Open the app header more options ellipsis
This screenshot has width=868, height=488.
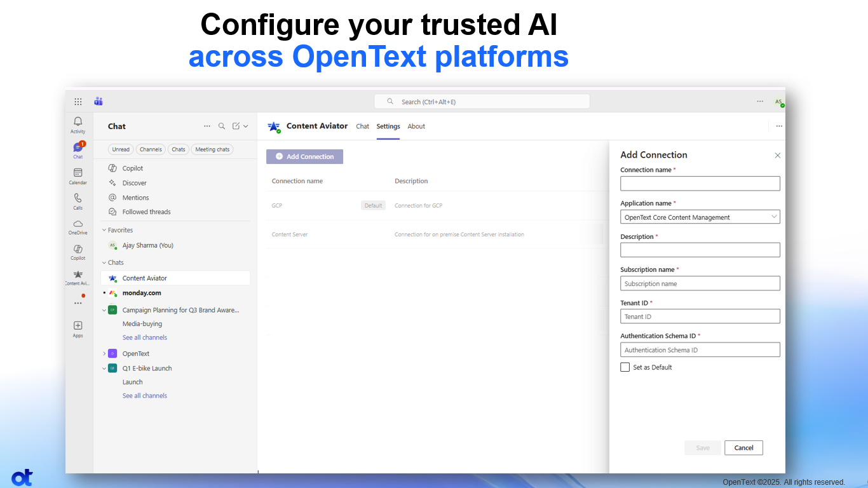pos(779,126)
